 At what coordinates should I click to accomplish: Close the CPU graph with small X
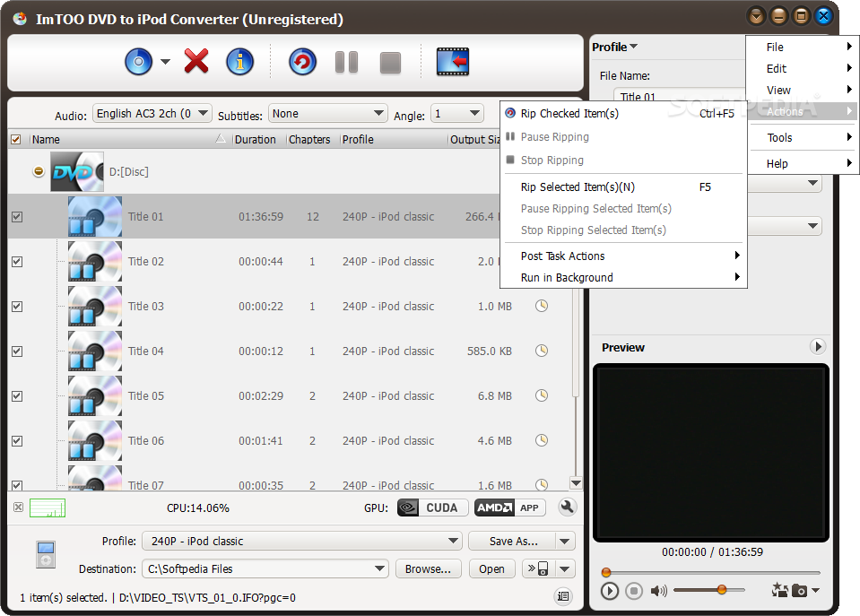pos(18,507)
